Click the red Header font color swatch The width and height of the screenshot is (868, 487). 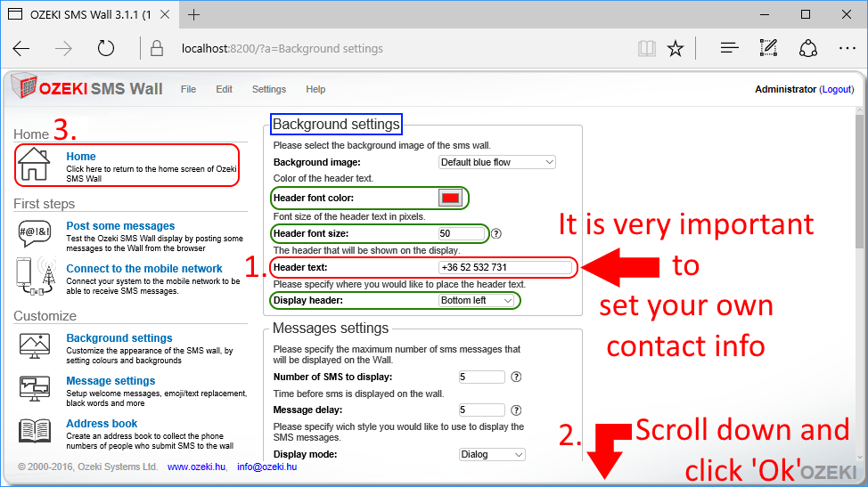450,198
